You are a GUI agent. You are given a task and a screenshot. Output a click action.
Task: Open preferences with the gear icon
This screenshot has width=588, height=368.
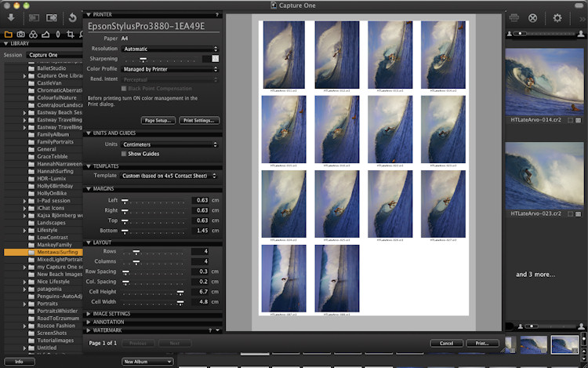click(x=557, y=17)
